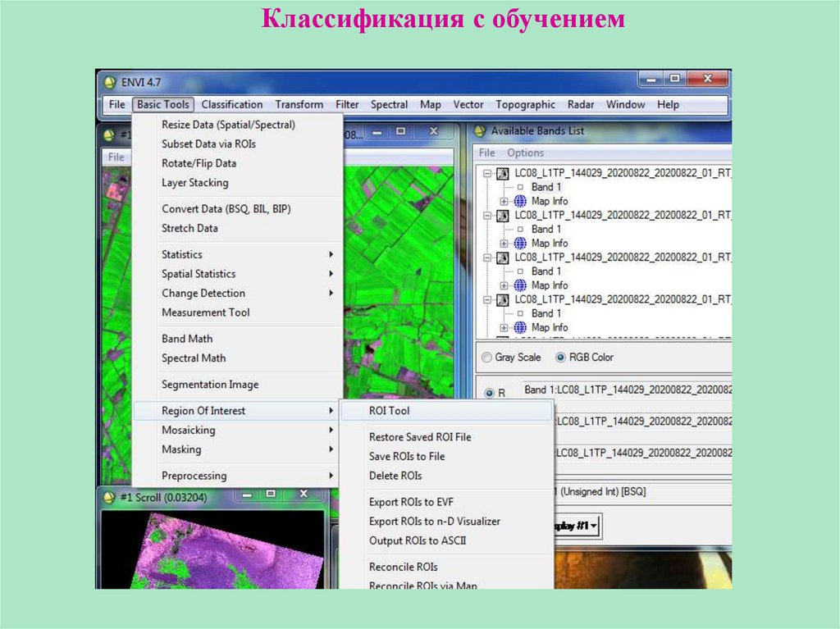Click the green field image in display window
This screenshot has height=629, width=840.
coord(399,281)
